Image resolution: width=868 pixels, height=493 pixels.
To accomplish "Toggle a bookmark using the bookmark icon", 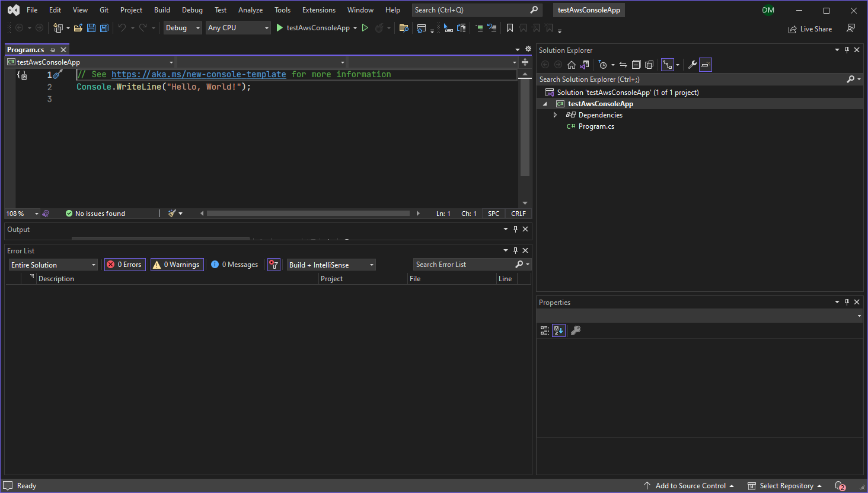I will pyautogui.click(x=510, y=28).
